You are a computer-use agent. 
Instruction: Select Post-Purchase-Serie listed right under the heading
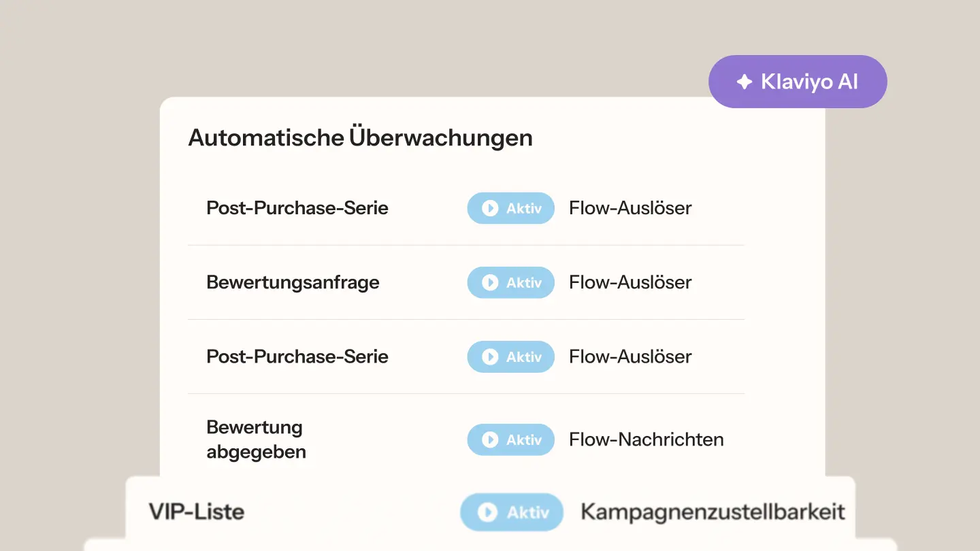(466, 208)
